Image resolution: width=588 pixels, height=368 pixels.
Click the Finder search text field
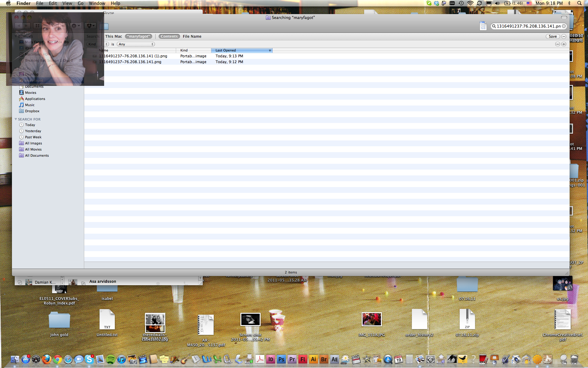(x=529, y=26)
